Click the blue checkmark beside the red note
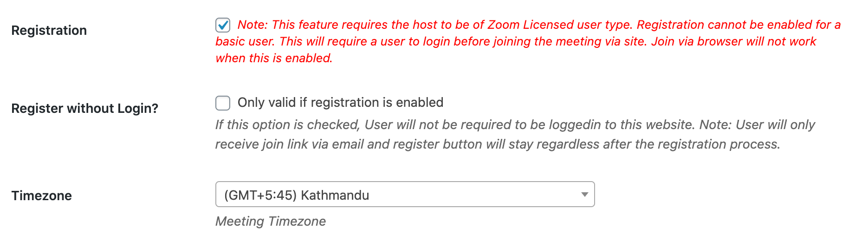 [223, 25]
